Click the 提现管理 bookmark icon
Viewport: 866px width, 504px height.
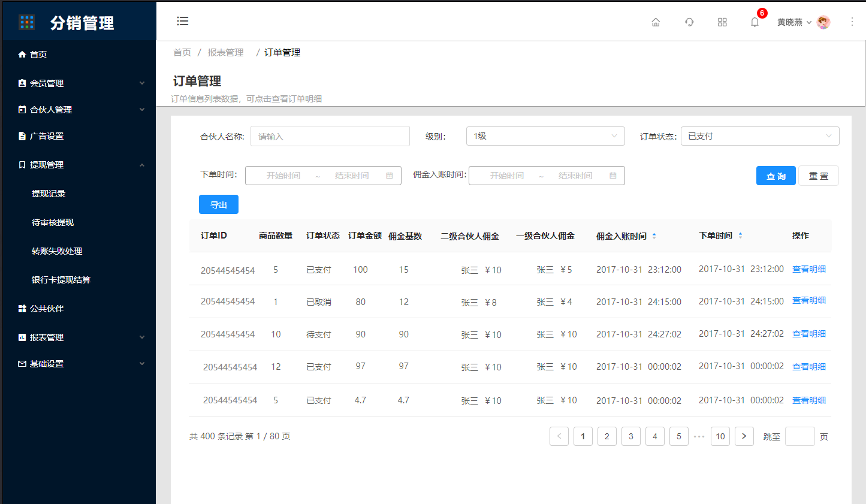22,165
